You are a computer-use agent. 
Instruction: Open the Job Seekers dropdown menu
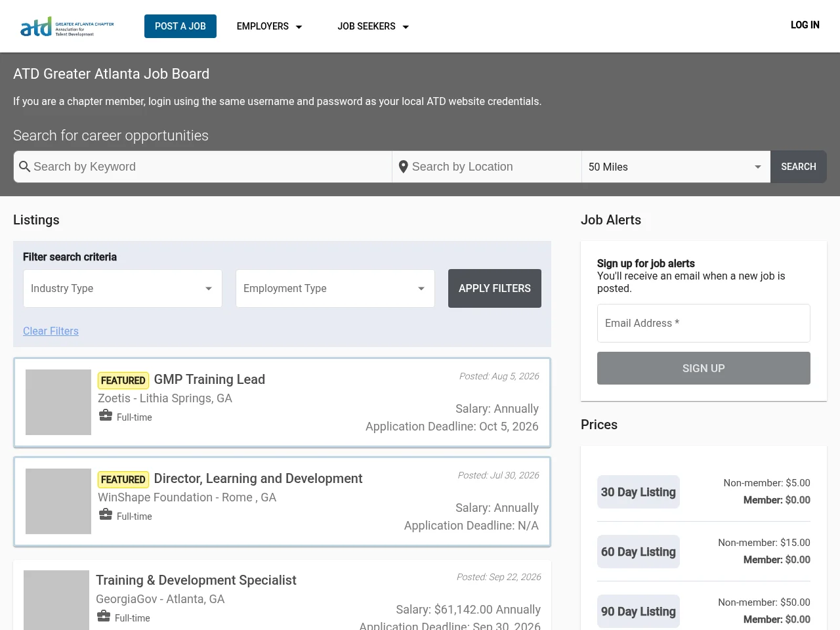(373, 26)
